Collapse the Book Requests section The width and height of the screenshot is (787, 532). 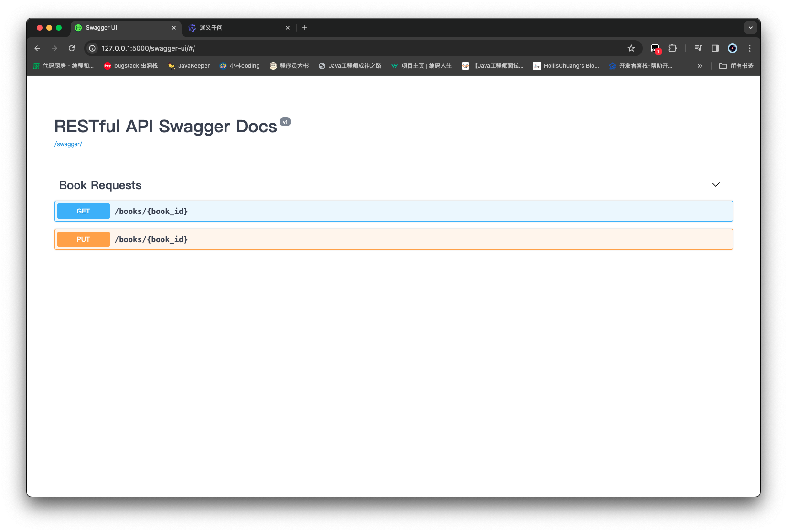(716, 185)
